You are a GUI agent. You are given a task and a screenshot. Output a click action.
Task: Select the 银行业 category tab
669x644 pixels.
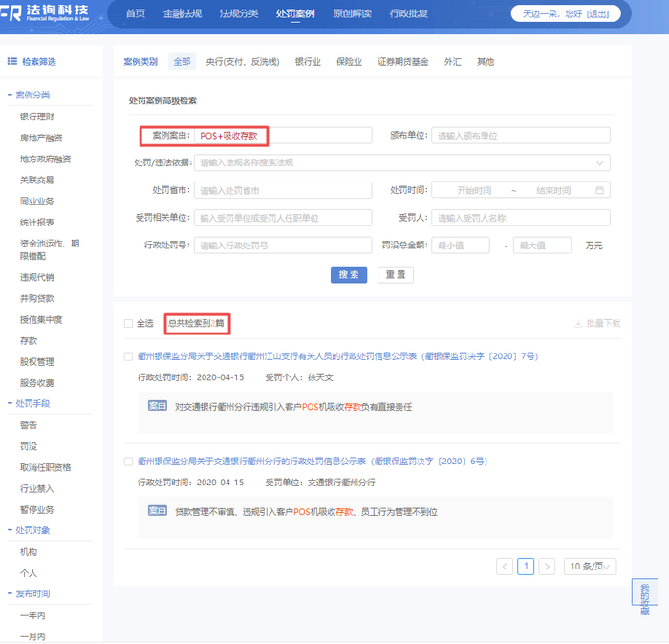pos(308,62)
